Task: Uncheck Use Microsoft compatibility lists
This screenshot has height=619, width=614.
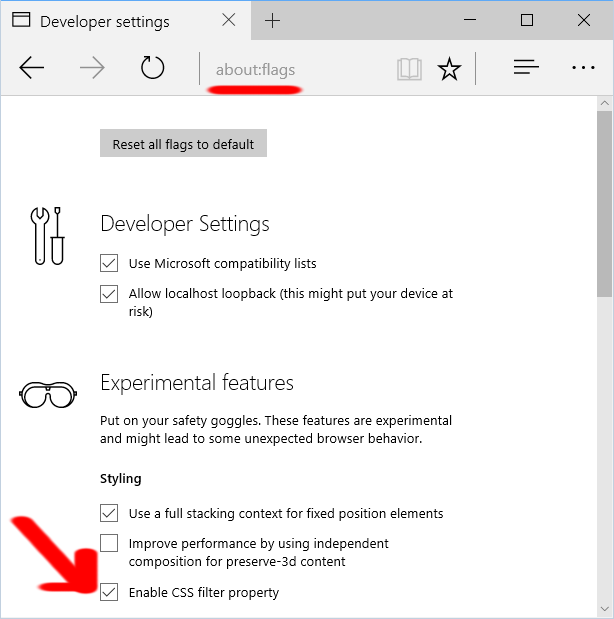Action: pos(109,263)
